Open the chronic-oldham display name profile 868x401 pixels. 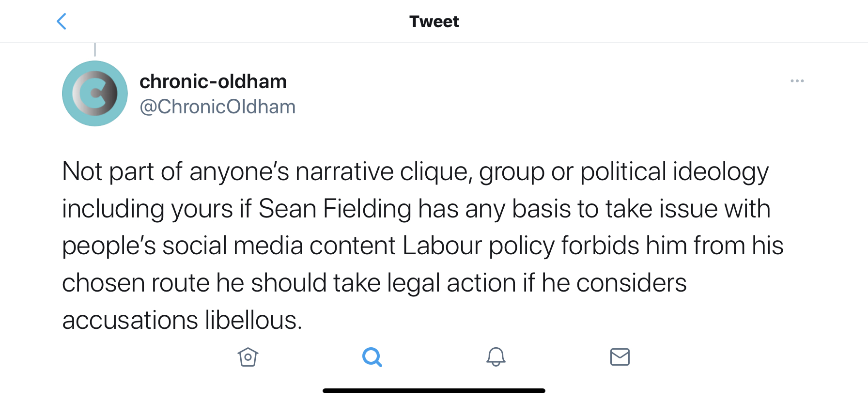point(213,81)
